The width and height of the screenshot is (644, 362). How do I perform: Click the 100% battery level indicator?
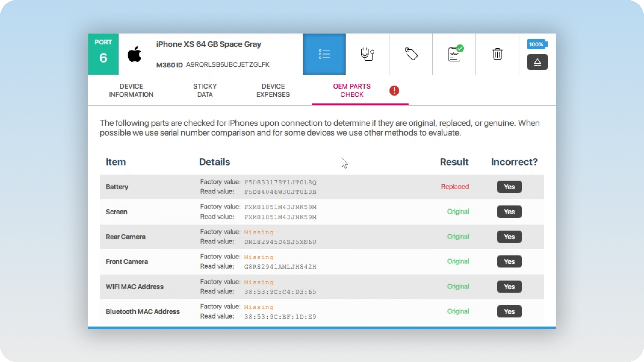point(537,44)
